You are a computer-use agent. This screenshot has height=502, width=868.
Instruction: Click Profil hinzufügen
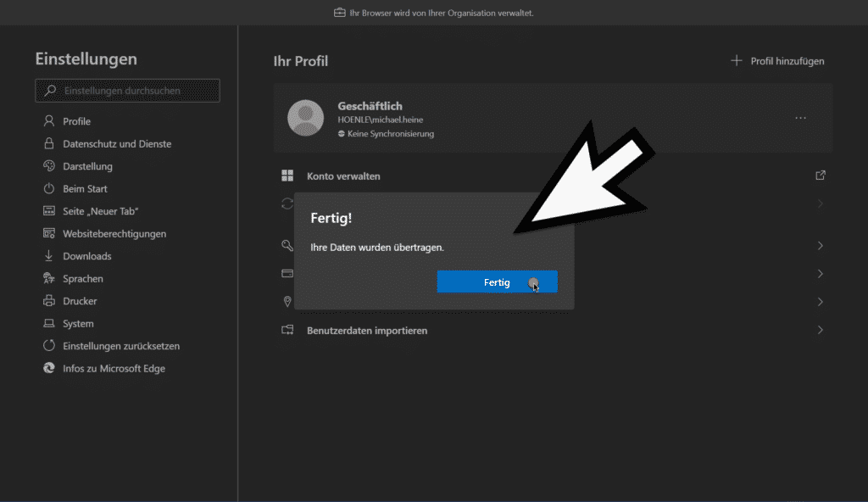pos(777,61)
